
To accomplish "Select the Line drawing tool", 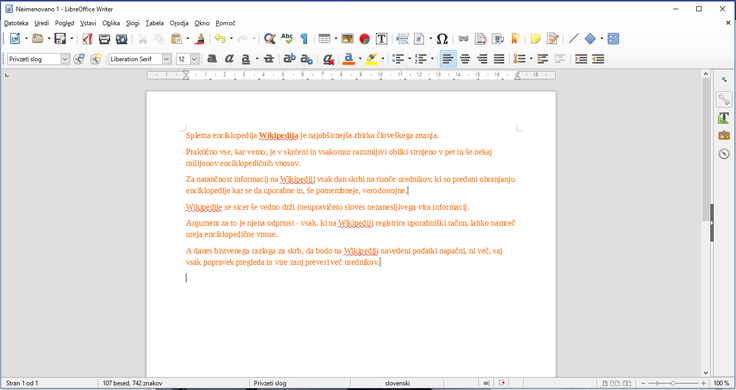I will coord(573,38).
